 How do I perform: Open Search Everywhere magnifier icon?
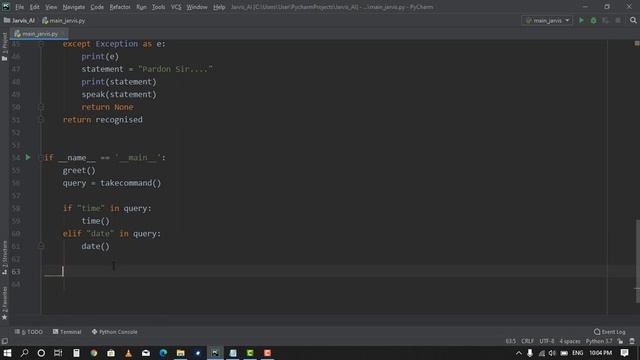(x=633, y=20)
